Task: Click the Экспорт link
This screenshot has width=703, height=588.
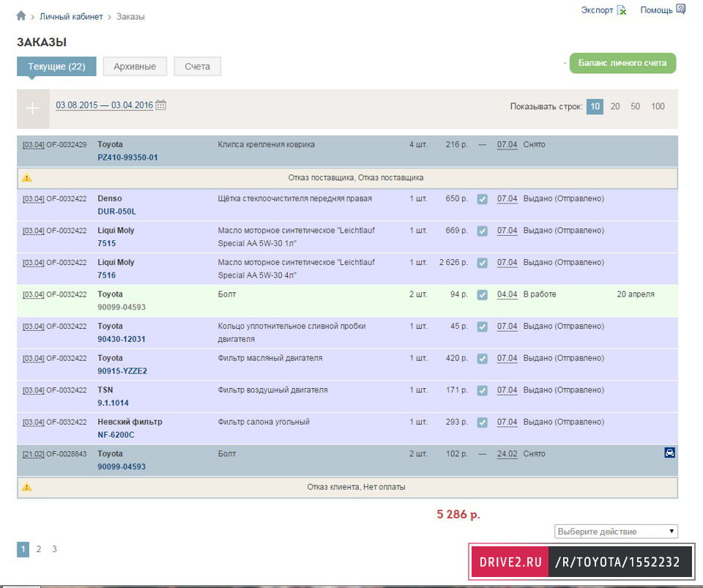Action: pyautogui.click(x=598, y=10)
